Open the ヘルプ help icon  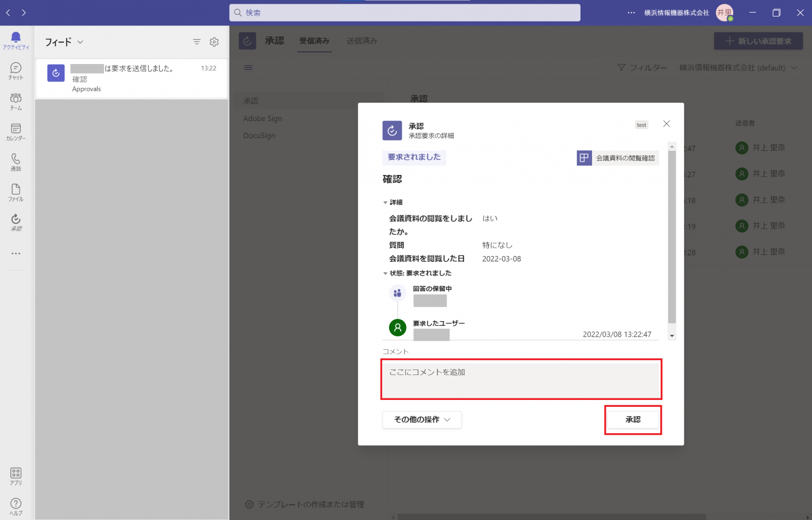[x=15, y=505]
